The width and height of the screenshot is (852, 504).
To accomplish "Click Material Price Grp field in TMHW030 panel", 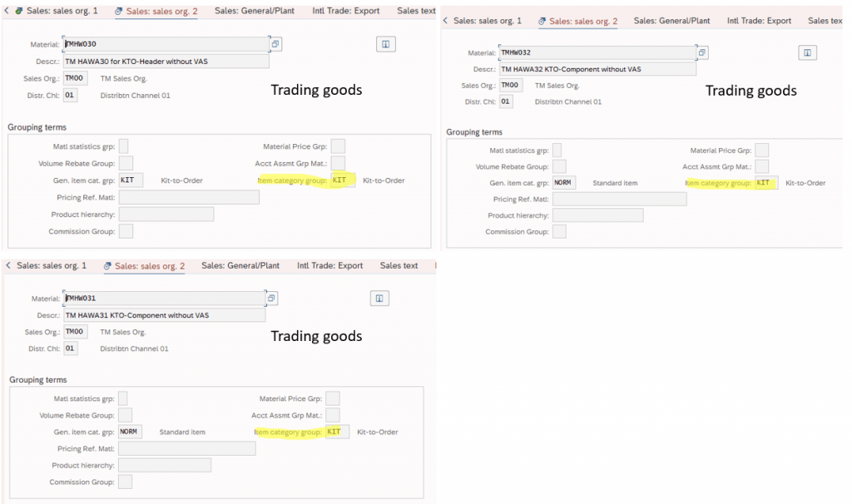I will point(338,146).
